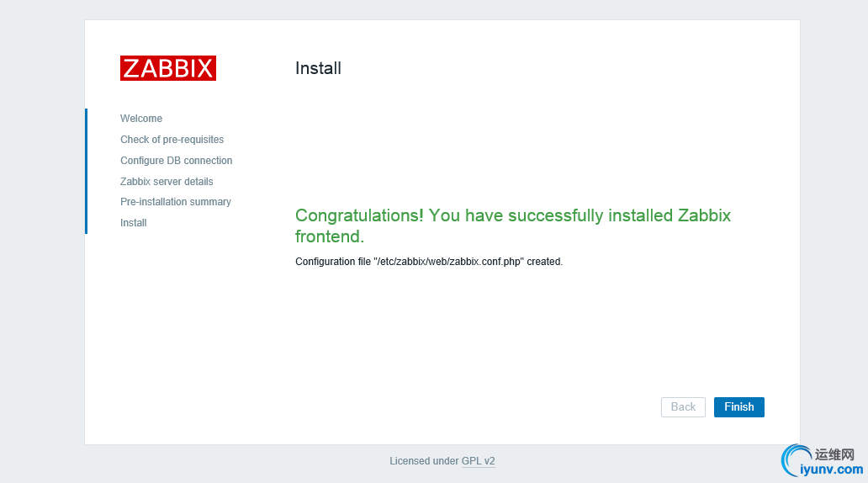The width and height of the screenshot is (868, 483).
Task: Select Zabbix server details step
Action: (x=167, y=182)
